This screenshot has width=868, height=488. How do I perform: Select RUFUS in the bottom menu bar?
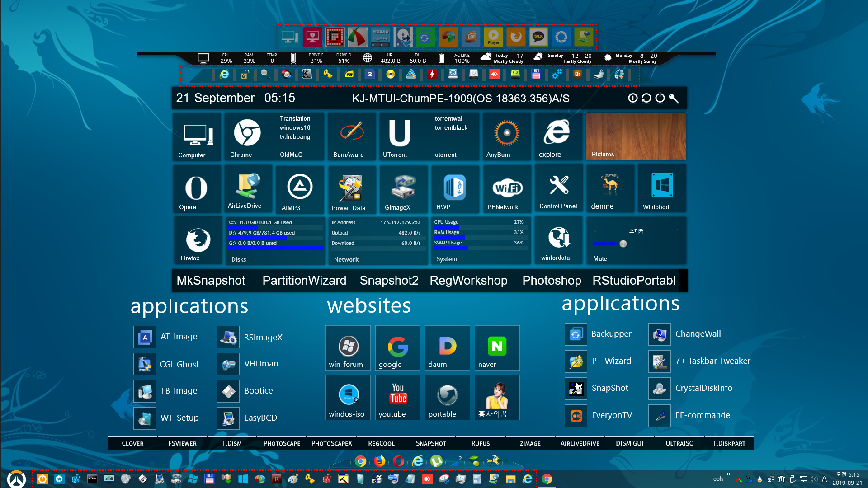pyautogui.click(x=481, y=443)
